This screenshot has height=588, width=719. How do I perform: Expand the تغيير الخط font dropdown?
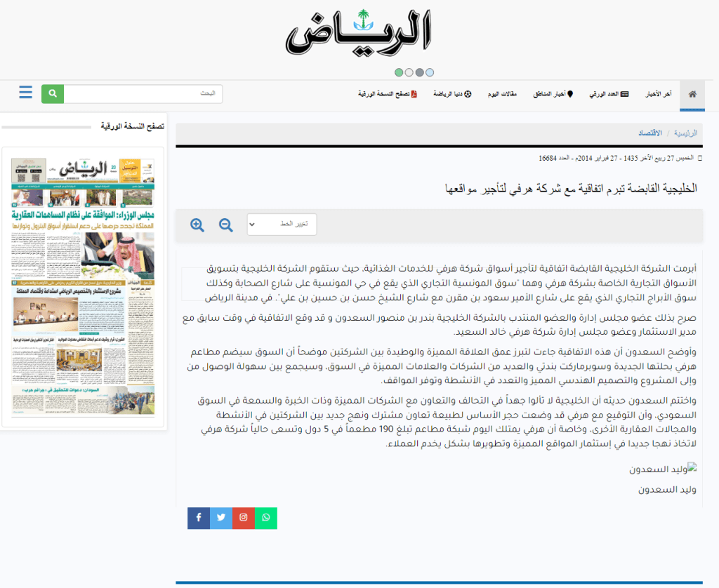(282, 224)
